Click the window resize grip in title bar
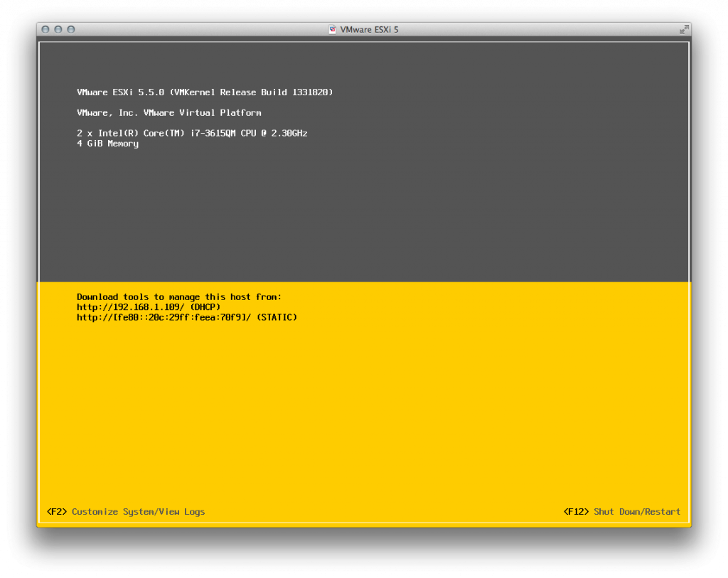Image resolution: width=728 pixels, height=578 pixels. (x=683, y=29)
